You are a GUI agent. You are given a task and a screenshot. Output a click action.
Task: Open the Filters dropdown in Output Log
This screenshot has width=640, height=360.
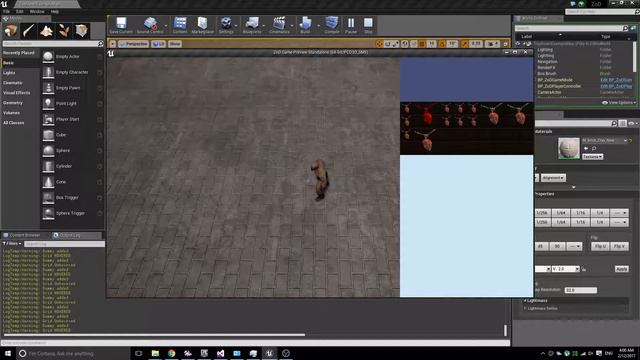click(x=12, y=244)
